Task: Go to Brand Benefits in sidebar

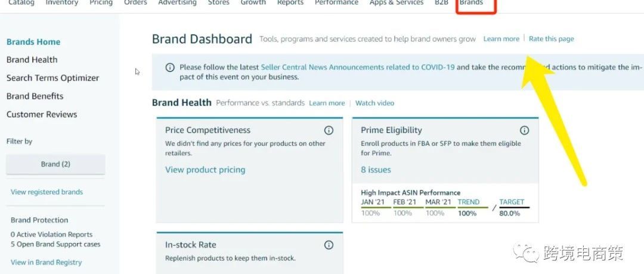Action: pos(35,96)
